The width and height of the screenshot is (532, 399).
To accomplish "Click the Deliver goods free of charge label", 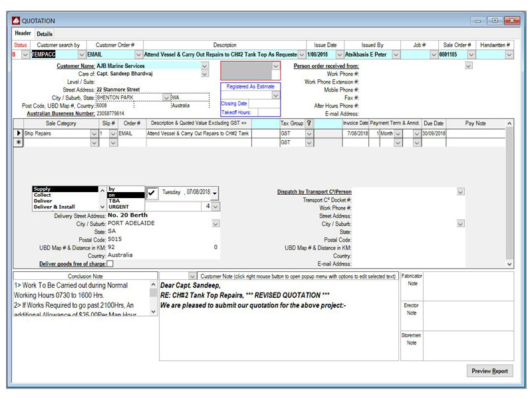I will pos(72,263).
